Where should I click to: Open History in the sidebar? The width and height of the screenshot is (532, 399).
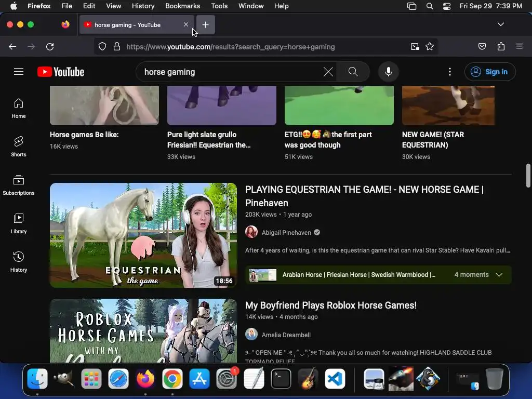point(19,262)
